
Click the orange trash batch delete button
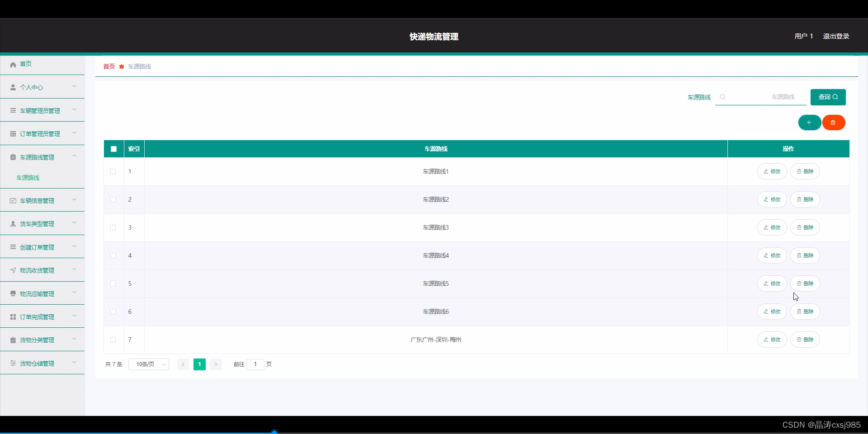833,123
